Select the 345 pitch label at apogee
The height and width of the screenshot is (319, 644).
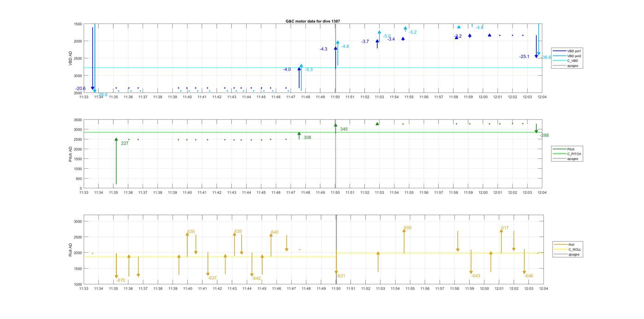344,129
